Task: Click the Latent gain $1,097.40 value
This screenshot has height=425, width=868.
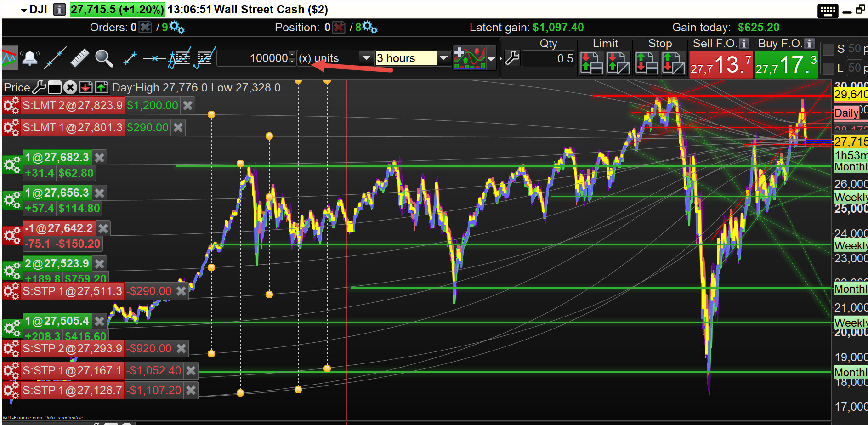Action: click(558, 28)
